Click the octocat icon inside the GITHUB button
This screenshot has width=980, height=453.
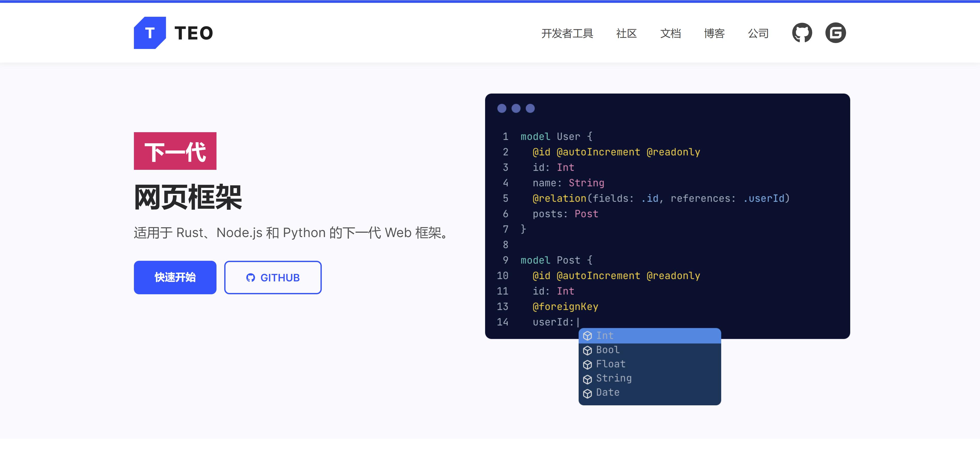(x=251, y=278)
